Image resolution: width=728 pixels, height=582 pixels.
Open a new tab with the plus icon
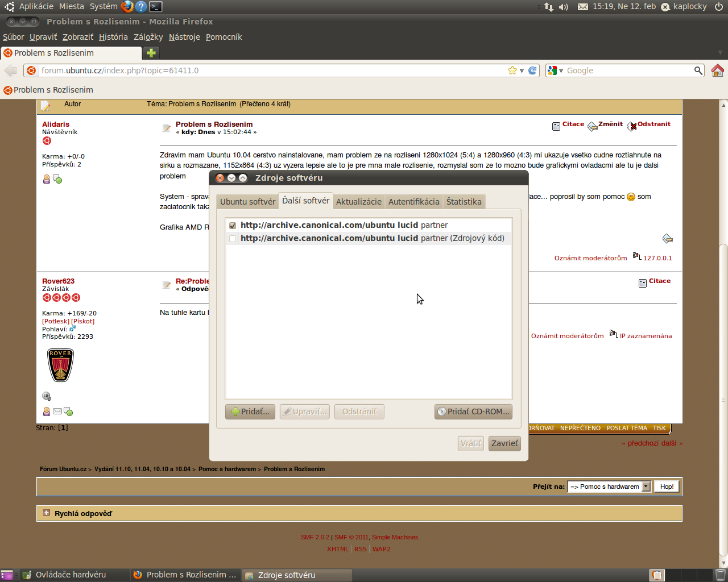(x=151, y=53)
